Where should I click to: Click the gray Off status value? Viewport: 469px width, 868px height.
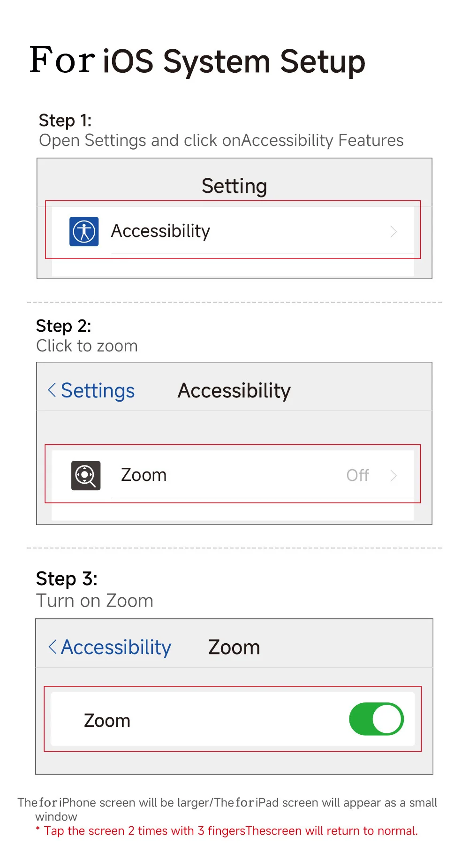pos(357,476)
